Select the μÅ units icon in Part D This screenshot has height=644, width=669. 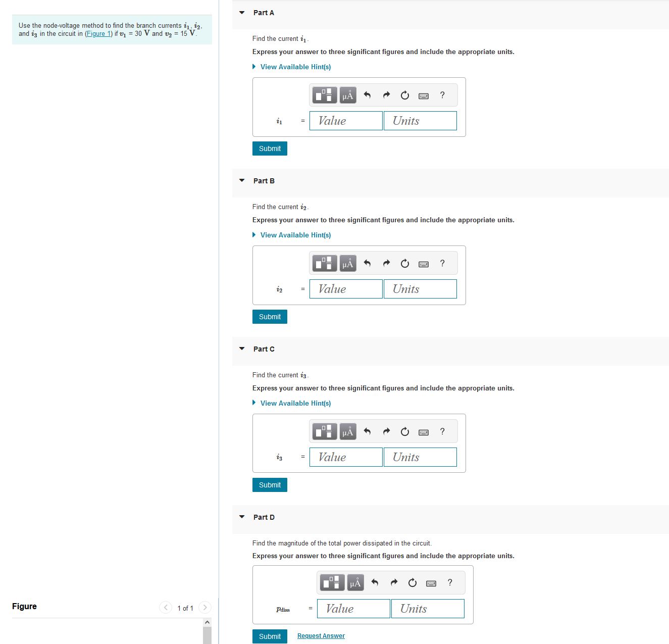355,582
